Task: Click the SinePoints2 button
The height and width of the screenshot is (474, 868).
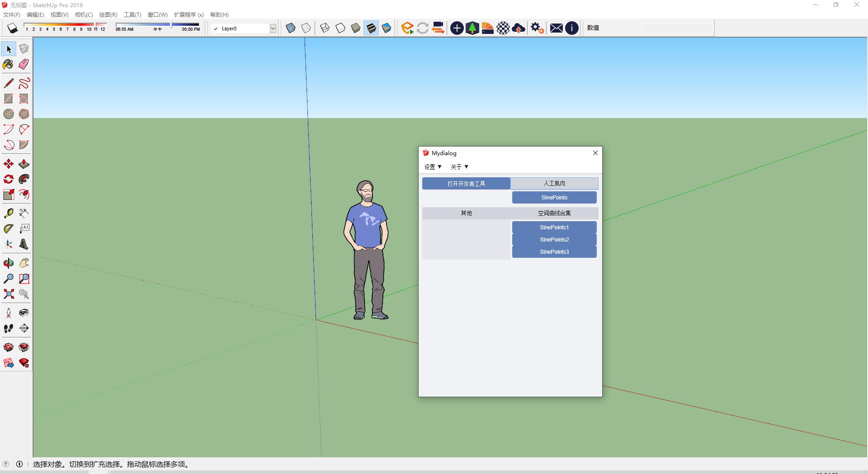Action: point(554,240)
